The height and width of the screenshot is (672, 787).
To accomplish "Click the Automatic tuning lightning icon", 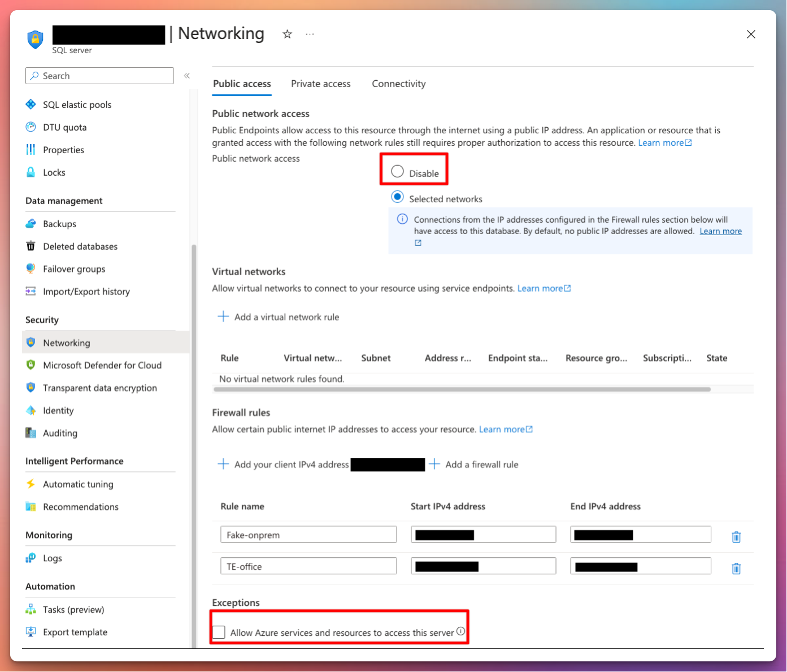I will click(31, 484).
